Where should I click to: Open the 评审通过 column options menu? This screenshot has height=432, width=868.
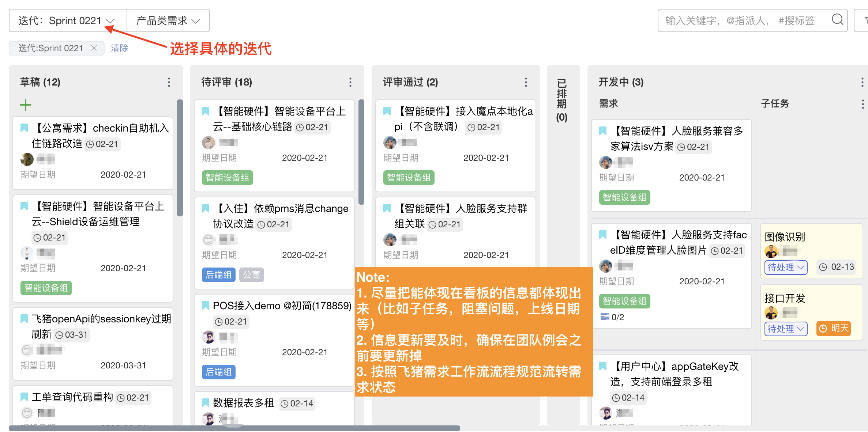[x=526, y=82]
